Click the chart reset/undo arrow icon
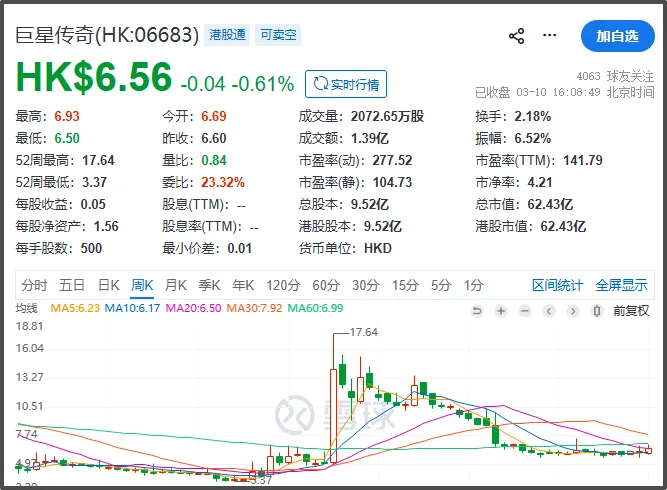 point(477,311)
